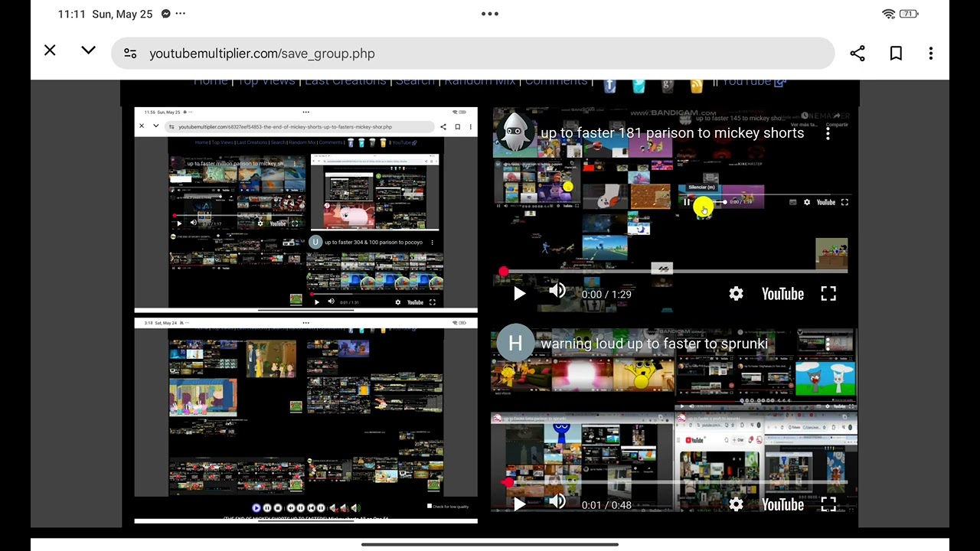Click the multiplier Play All button
Screen dimensions: 980x551
coord(256,507)
